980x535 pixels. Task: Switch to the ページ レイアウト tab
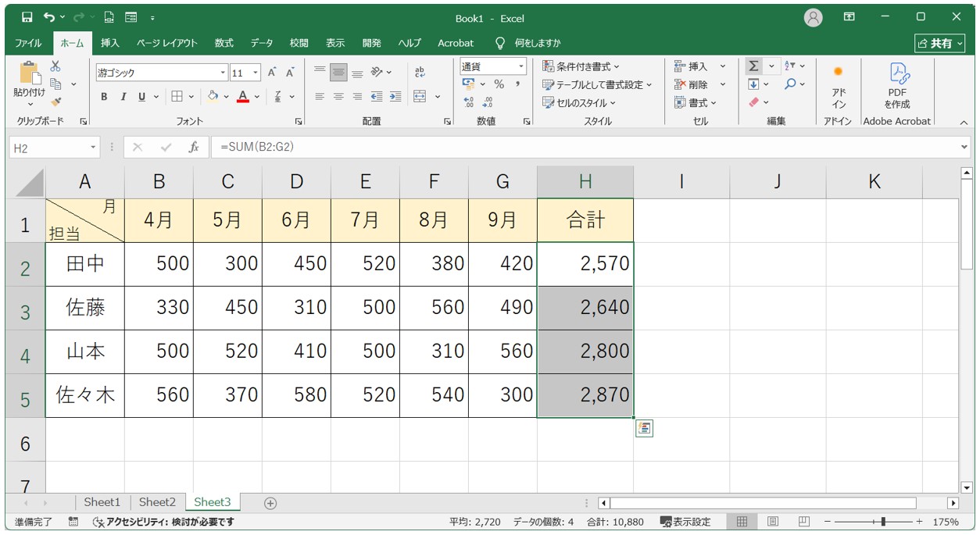(167, 43)
